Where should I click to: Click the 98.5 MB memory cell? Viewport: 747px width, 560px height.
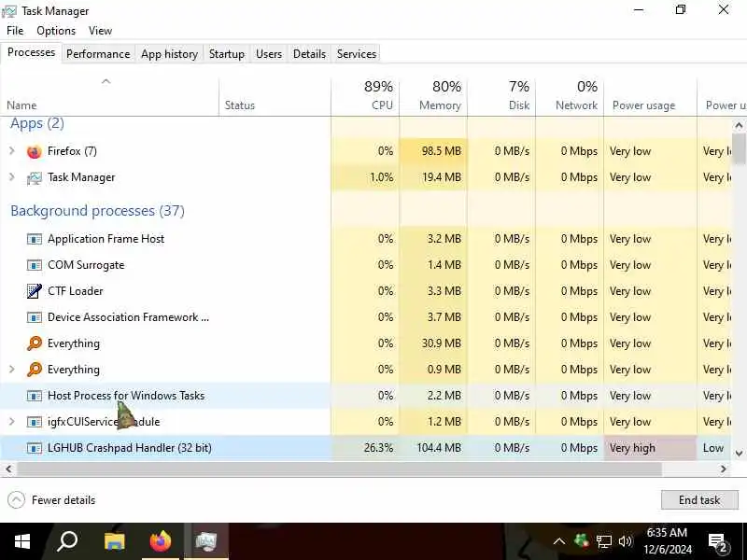[433, 151]
